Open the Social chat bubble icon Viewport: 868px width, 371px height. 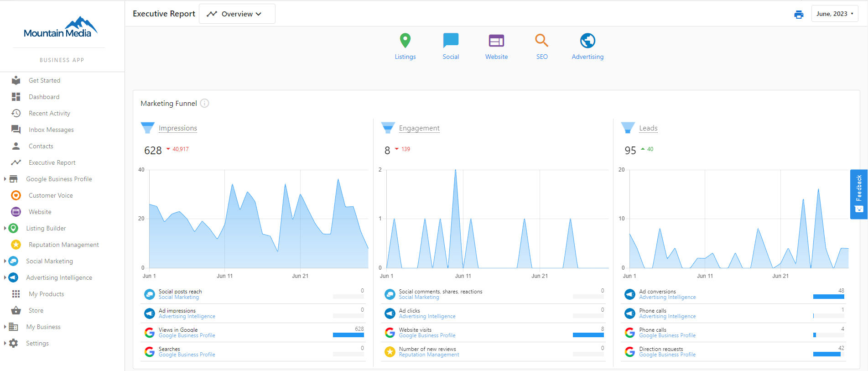[451, 41]
